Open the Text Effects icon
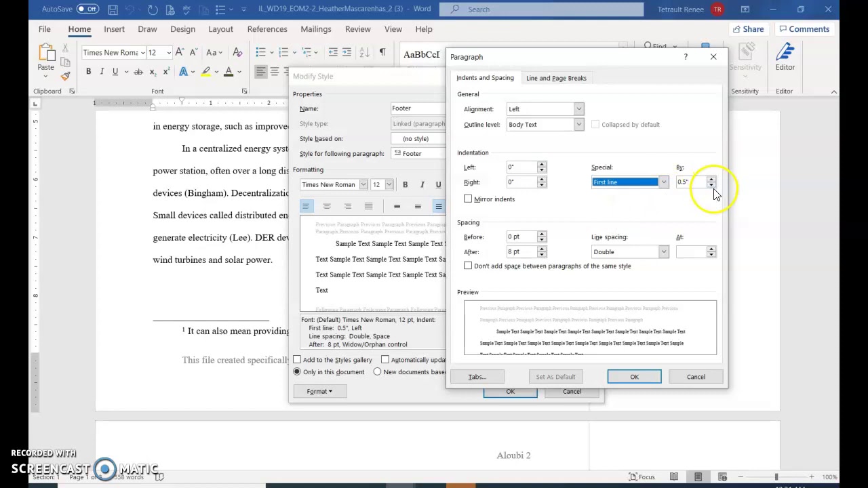Screen dimensions: 868x488 (x=184, y=72)
